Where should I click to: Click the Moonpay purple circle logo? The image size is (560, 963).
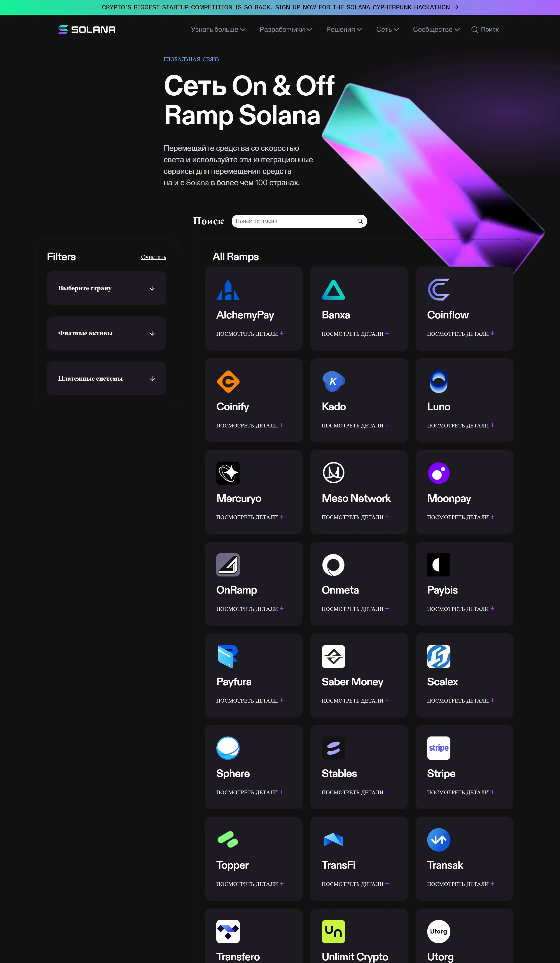point(439,473)
